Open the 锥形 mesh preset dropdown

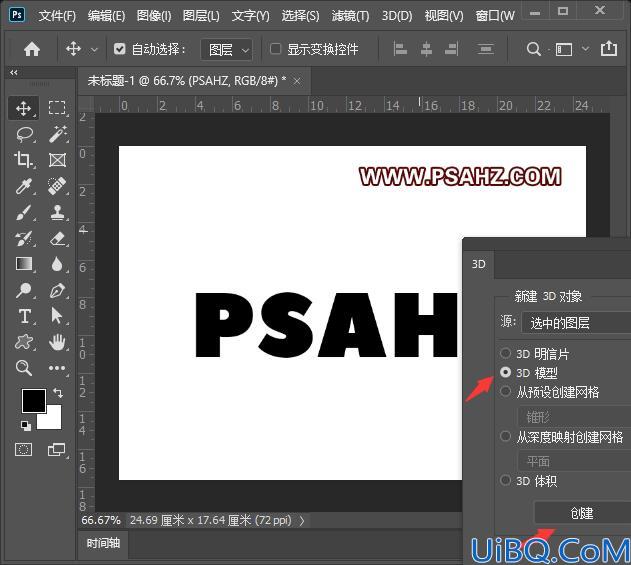point(574,417)
